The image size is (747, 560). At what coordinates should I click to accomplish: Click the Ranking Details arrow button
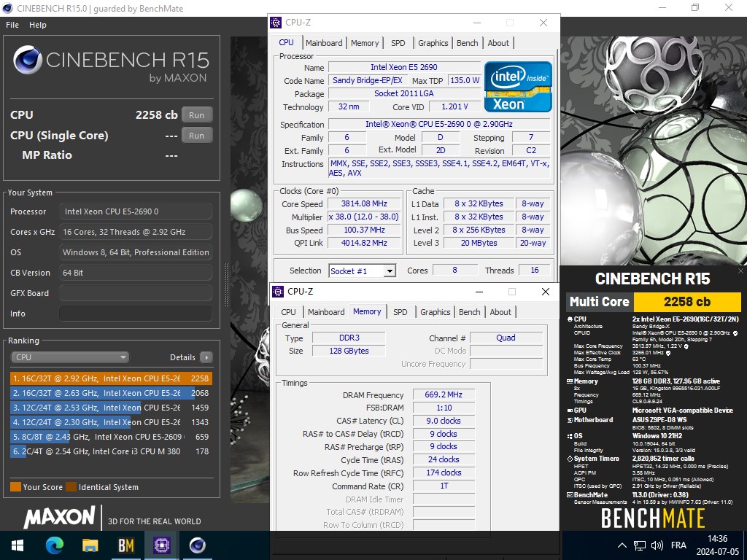coord(206,357)
